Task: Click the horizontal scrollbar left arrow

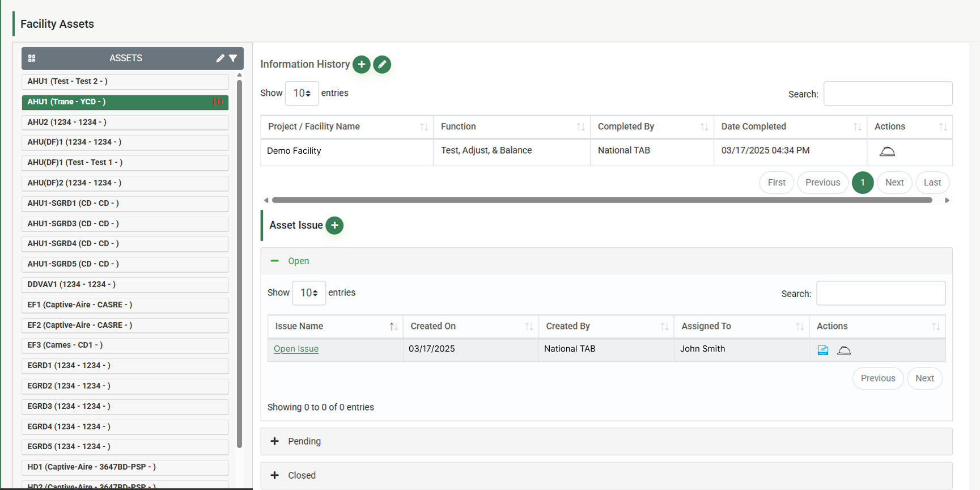Action: [x=266, y=200]
